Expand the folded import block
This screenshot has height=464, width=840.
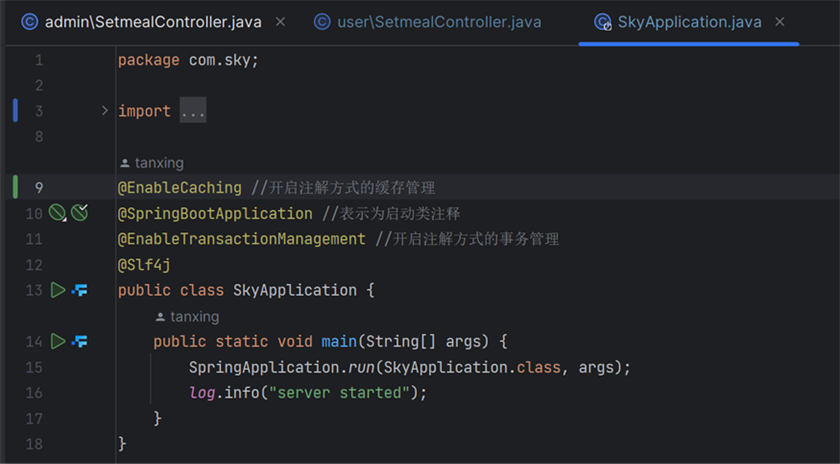click(x=105, y=111)
